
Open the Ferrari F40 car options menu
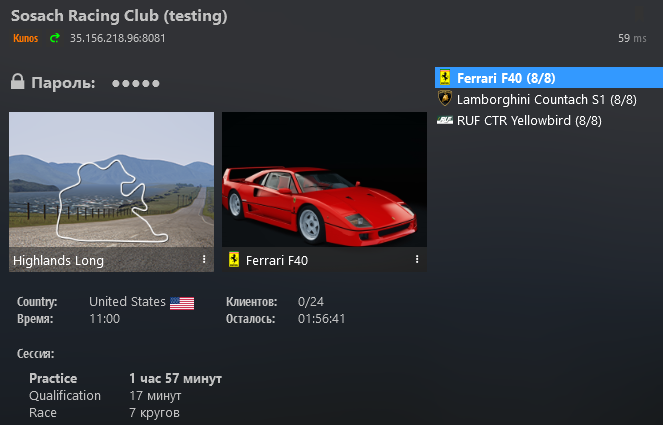pos(417,259)
